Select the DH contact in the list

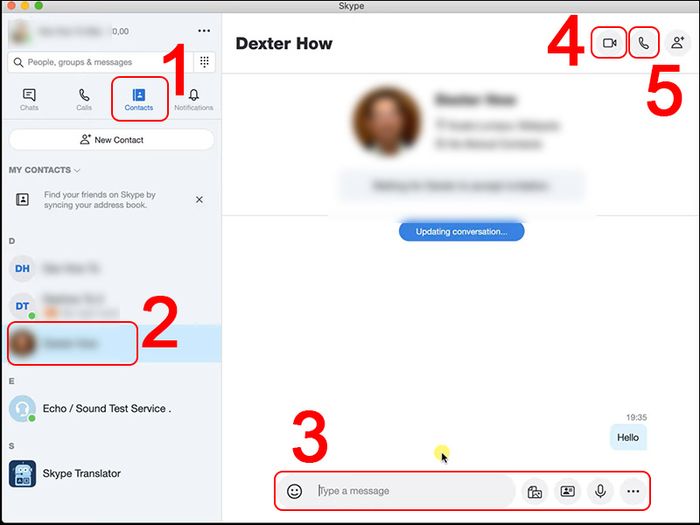(x=112, y=268)
